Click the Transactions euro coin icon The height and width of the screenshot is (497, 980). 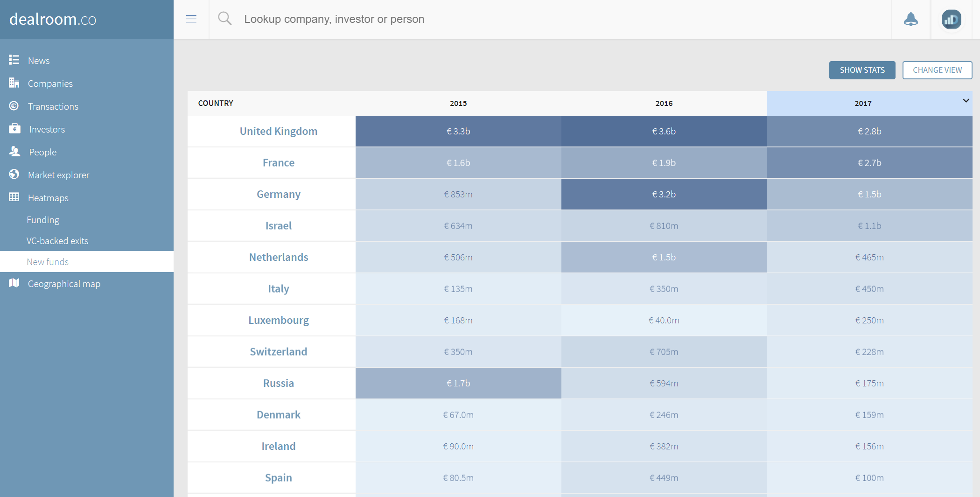(x=14, y=106)
